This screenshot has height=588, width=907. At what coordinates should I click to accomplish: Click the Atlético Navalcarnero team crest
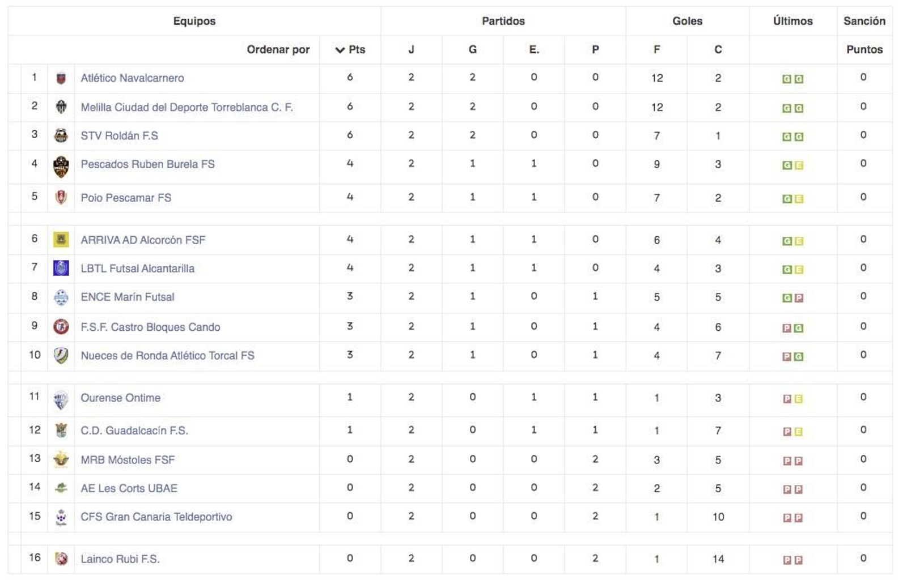click(x=61, y=79)
